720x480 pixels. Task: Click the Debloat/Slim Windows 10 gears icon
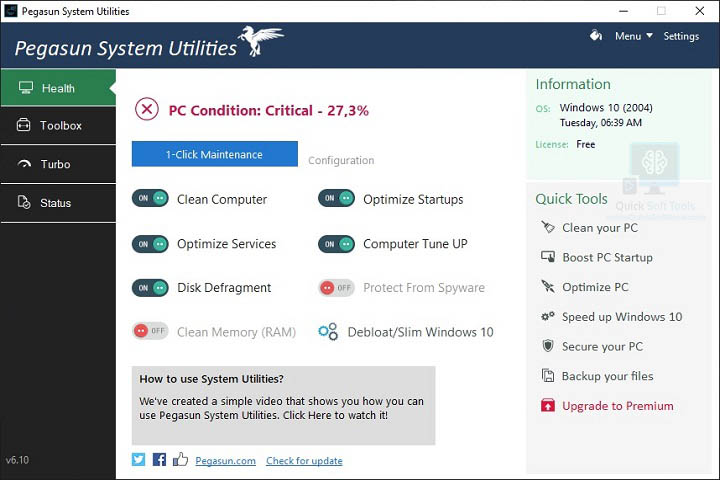click(x=328, y=331)
